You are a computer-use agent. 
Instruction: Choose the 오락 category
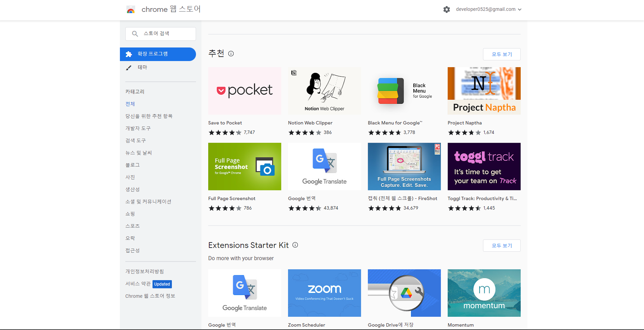(x=130, y=238)
